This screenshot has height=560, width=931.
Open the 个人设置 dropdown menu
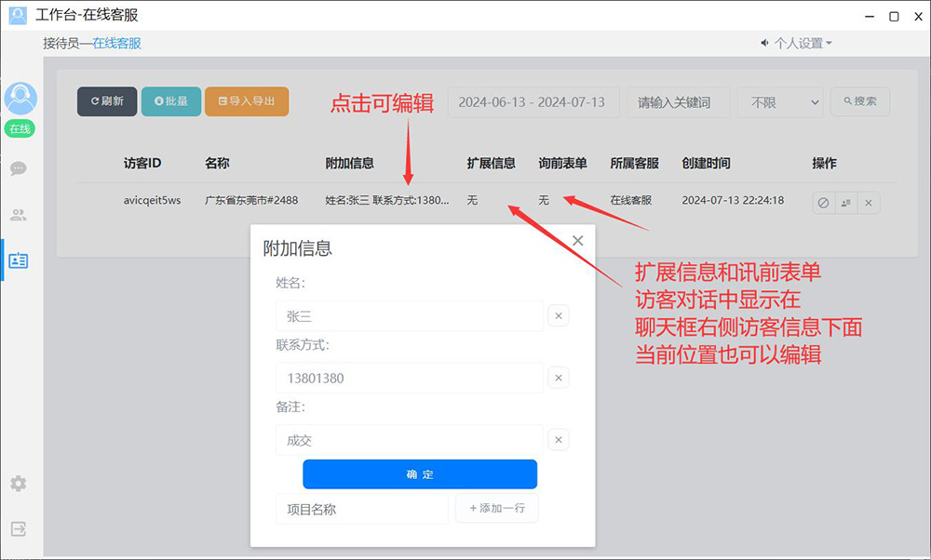click(797, 43)
